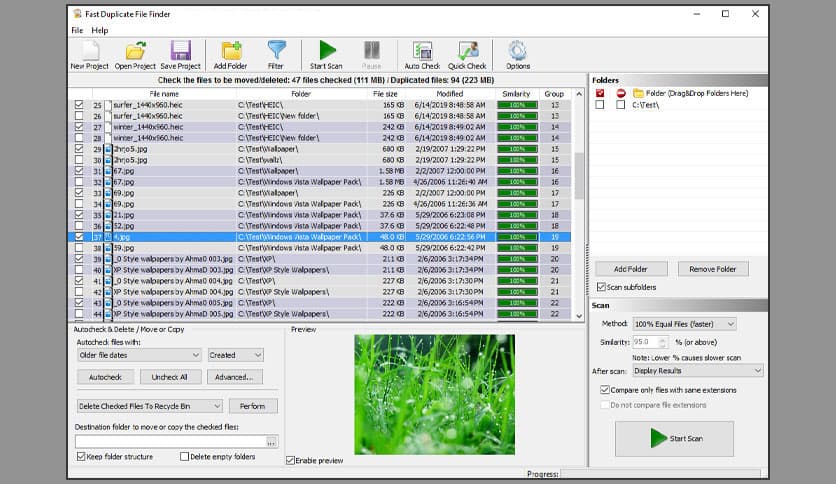Click the file list scrollbar up arrow
The width and height of the screenshot is (836, 484).
[x=579, y=94]
